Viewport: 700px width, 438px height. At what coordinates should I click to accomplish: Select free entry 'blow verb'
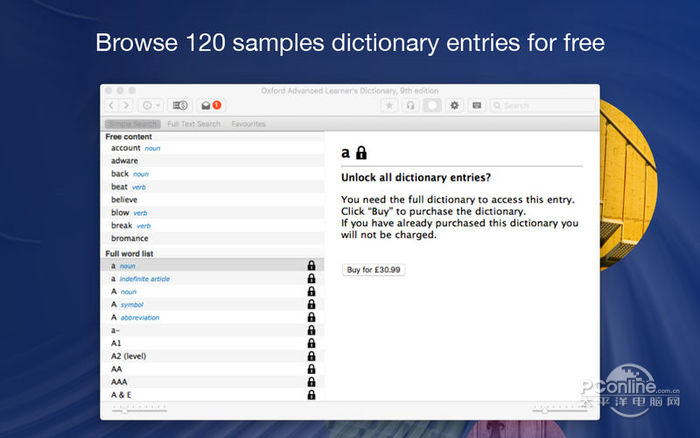212,213
